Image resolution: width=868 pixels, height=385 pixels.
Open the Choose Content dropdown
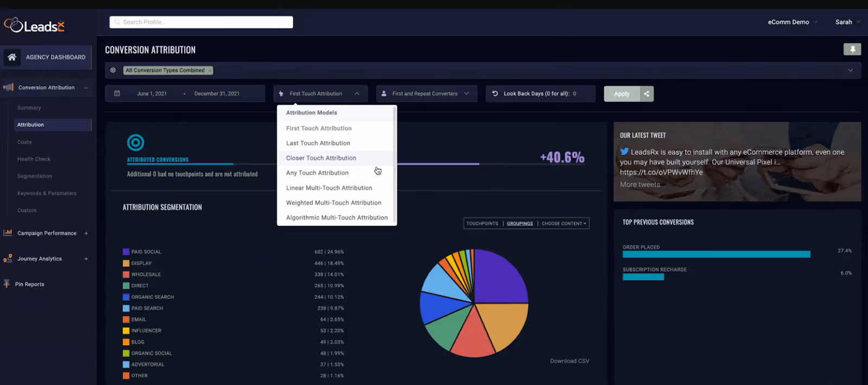564,223
